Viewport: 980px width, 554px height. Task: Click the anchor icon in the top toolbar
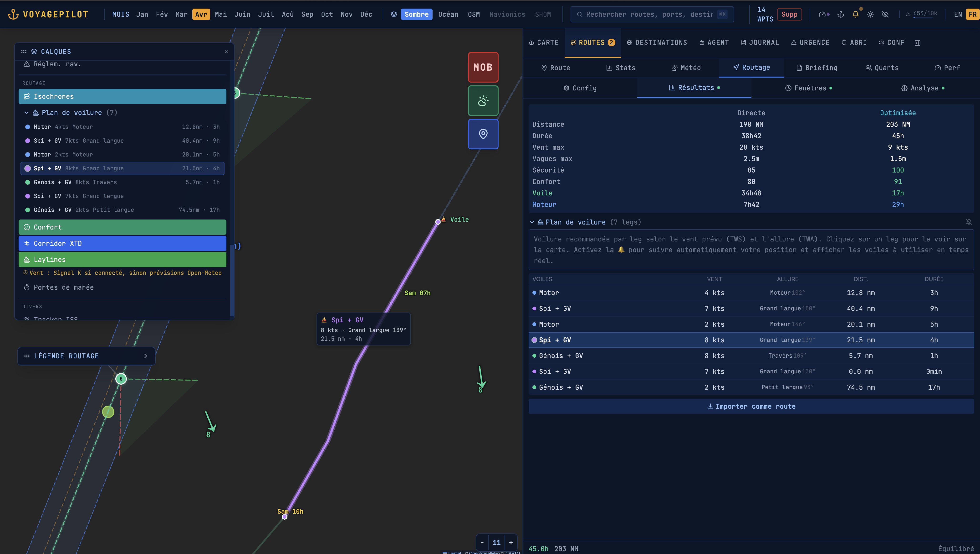(841, 15)
